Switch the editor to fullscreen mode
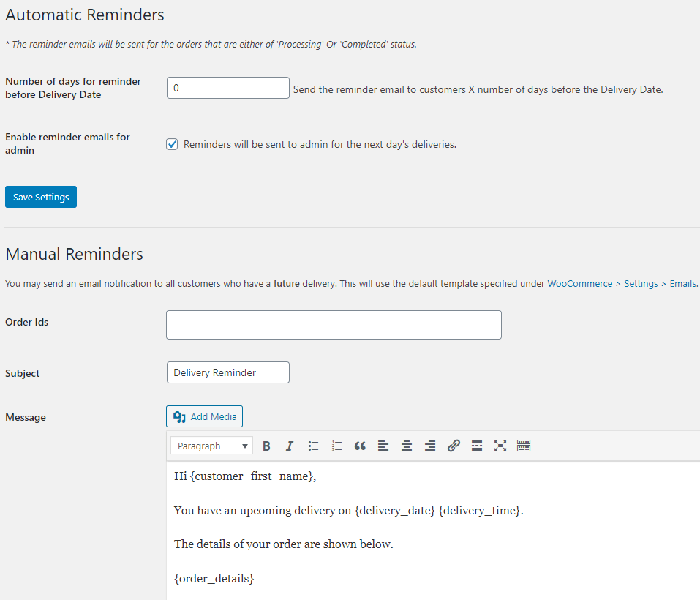This screenshot has width=700, height=600. pos(500,446)
